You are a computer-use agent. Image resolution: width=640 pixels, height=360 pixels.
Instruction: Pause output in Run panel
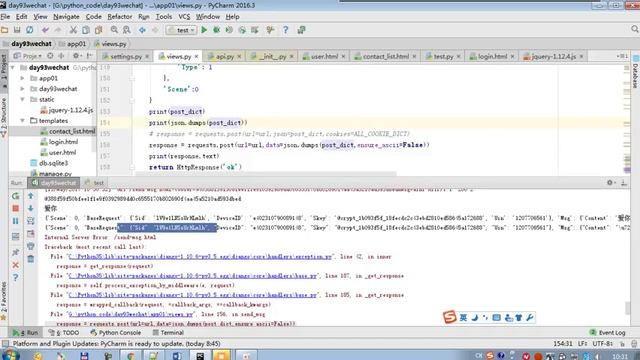16,221
